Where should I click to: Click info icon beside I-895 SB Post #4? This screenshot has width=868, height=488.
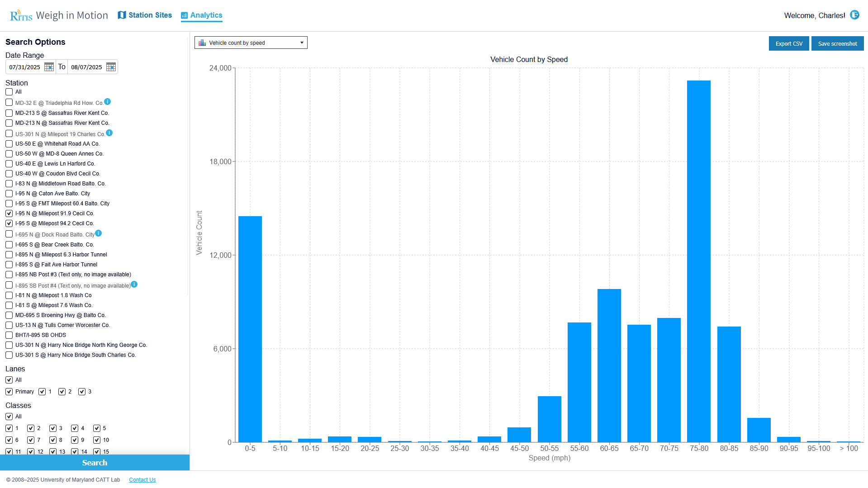point(134,284)
